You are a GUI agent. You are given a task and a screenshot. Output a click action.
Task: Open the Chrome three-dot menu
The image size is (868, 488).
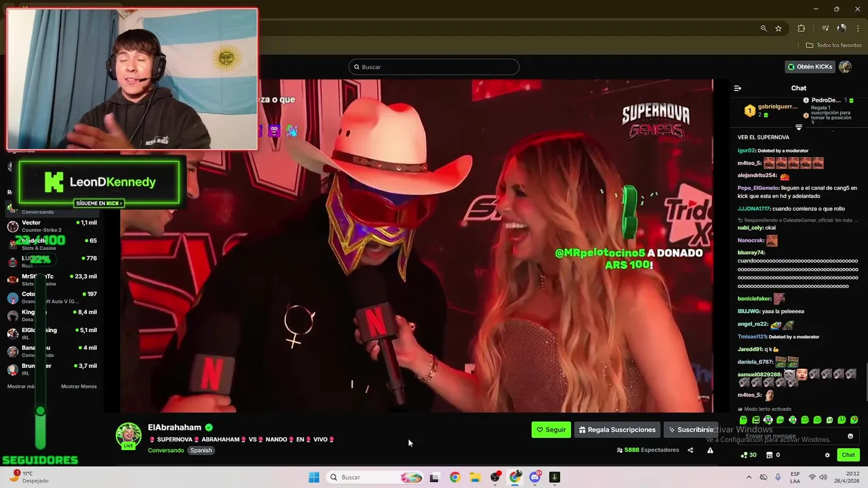point(858,28)
